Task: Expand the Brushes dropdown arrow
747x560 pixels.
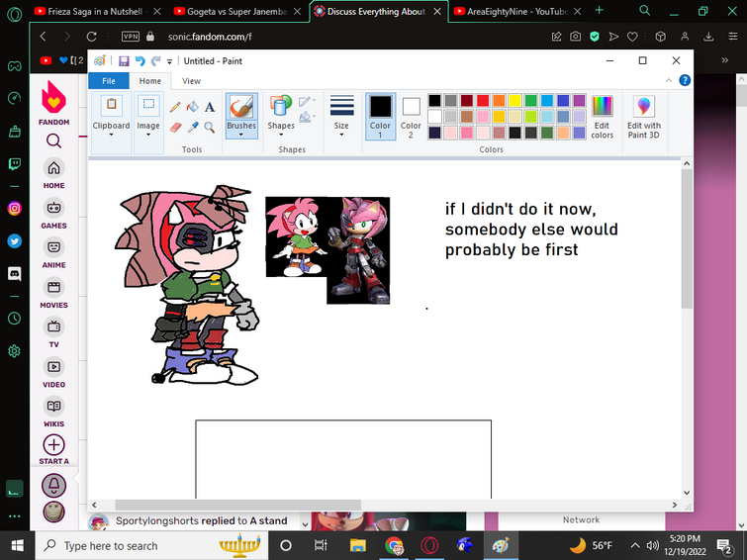Action: tap(241, 135)
